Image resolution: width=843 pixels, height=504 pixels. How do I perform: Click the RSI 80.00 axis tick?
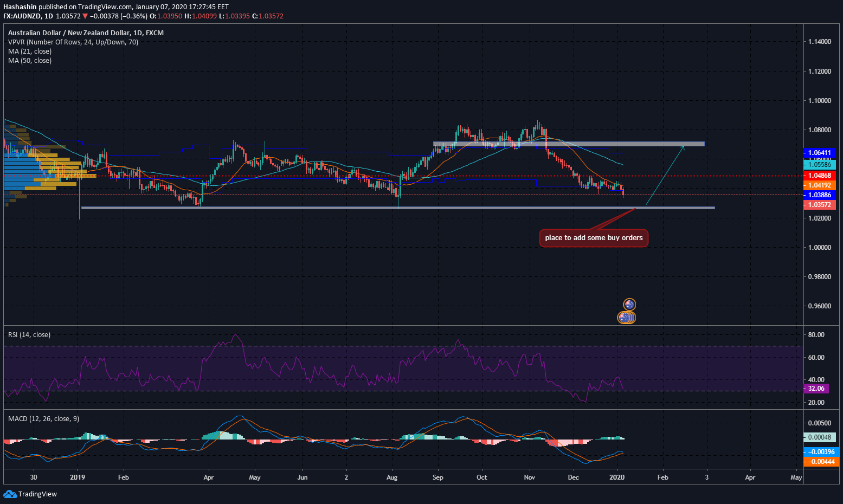tap(816, 335)
